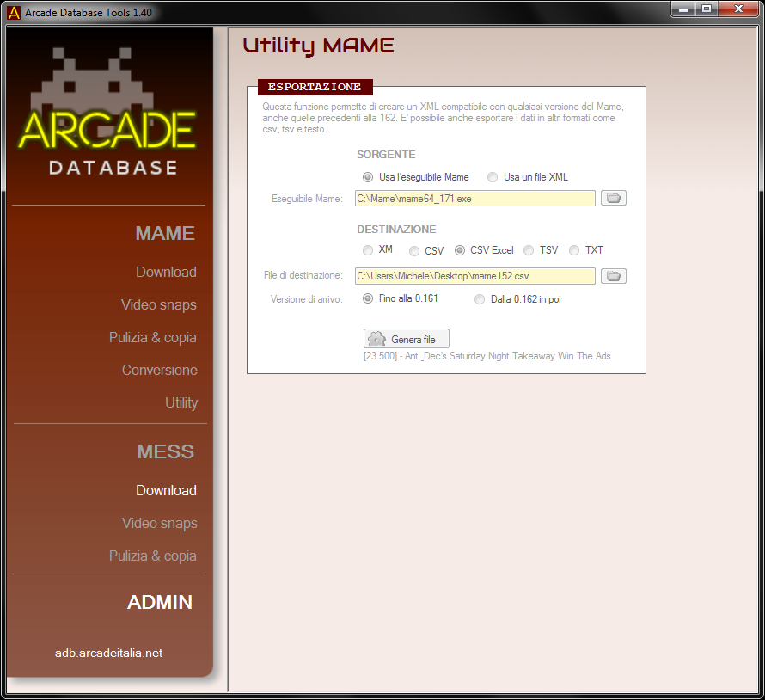This screenshot has height=700, width=765.
Task: Open the adb.arcadeitalia.net link
Action: 108,653
